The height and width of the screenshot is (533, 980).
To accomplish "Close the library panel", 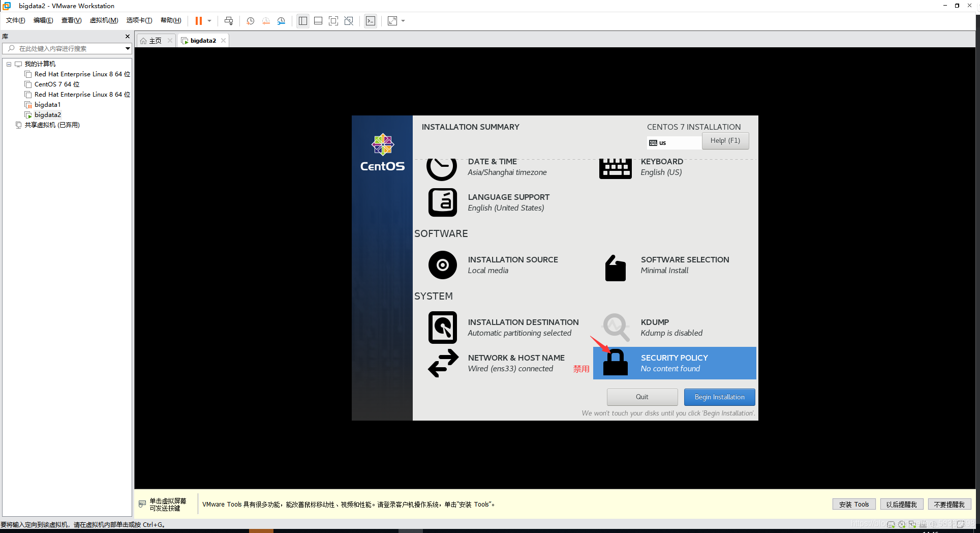I will coord(128,36).
